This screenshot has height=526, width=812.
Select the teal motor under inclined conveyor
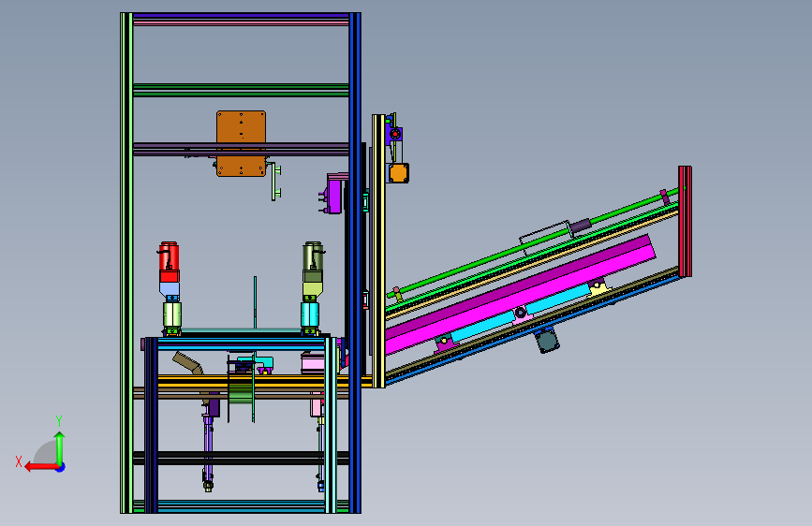(547, 342)
